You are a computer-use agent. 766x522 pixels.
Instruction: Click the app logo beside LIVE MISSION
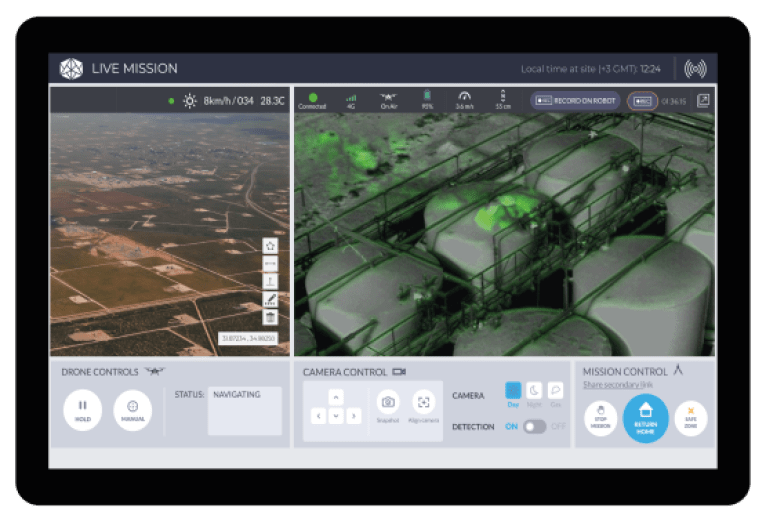pyautogui.click(x=71, y=68)
